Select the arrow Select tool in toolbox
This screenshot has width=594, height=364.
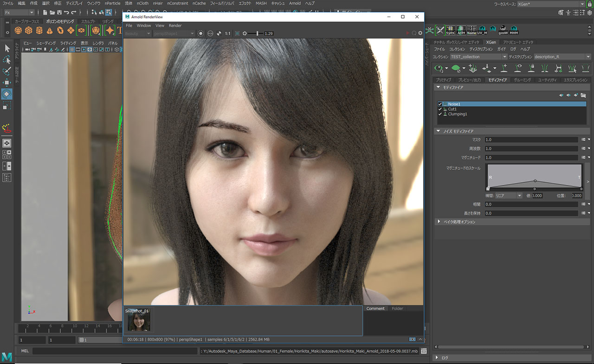click(x=7, y=48)
